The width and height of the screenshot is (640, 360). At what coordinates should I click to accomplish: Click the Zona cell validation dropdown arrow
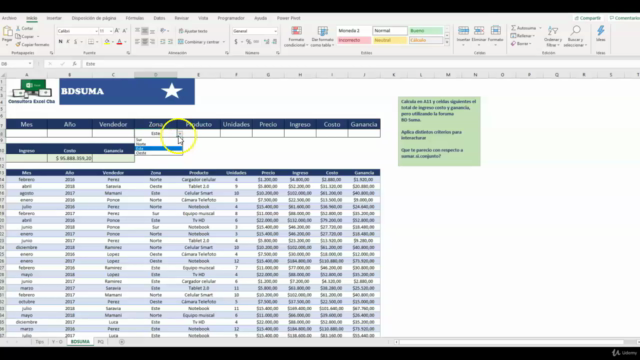pos(180,133)
